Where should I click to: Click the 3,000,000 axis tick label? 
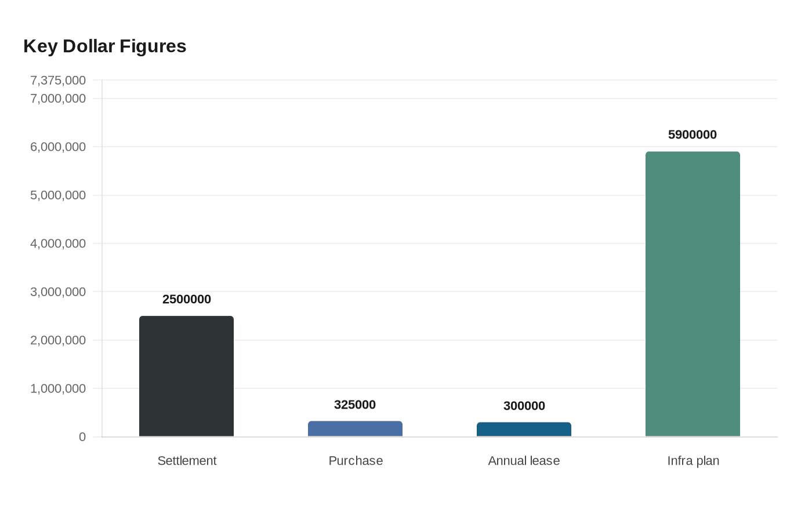click(58, 292)
